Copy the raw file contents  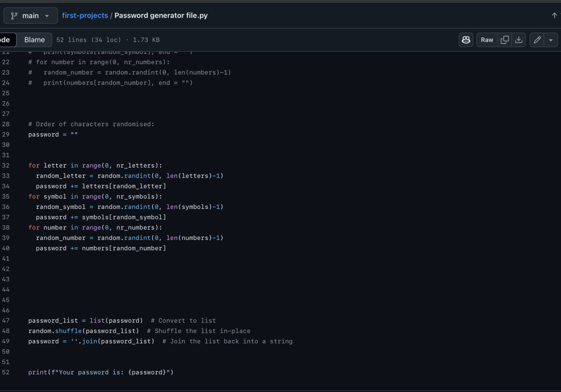505,40
